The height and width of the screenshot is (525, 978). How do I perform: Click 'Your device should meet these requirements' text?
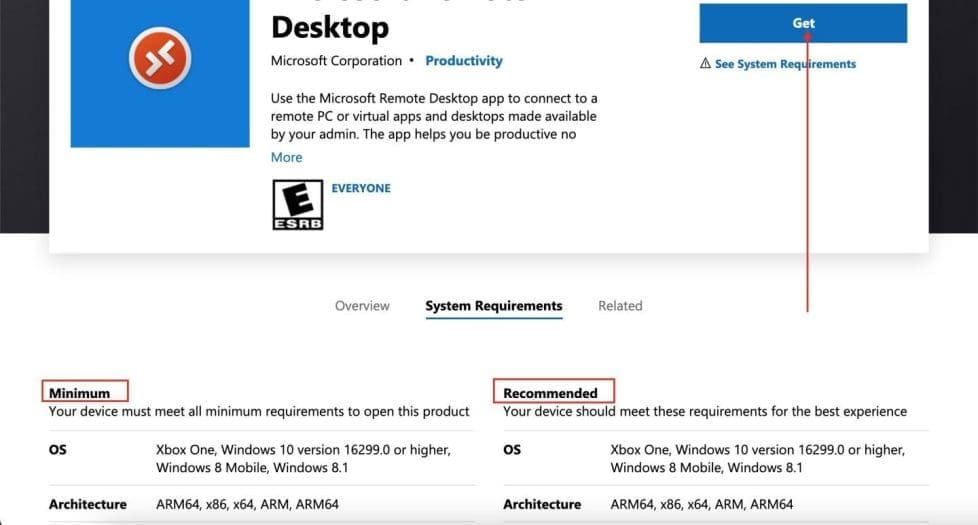pyautogui.click(x=705, y=412)
